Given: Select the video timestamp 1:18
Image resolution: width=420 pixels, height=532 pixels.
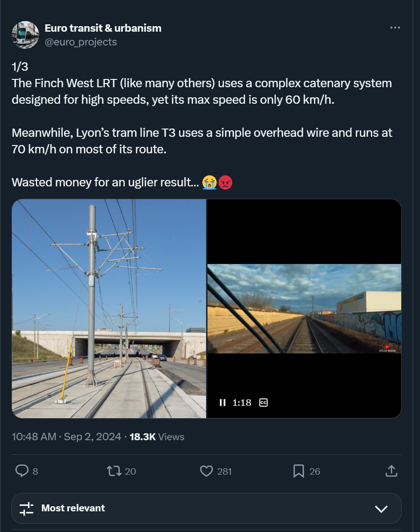Looking at the screenshot, I should (241, 403).
